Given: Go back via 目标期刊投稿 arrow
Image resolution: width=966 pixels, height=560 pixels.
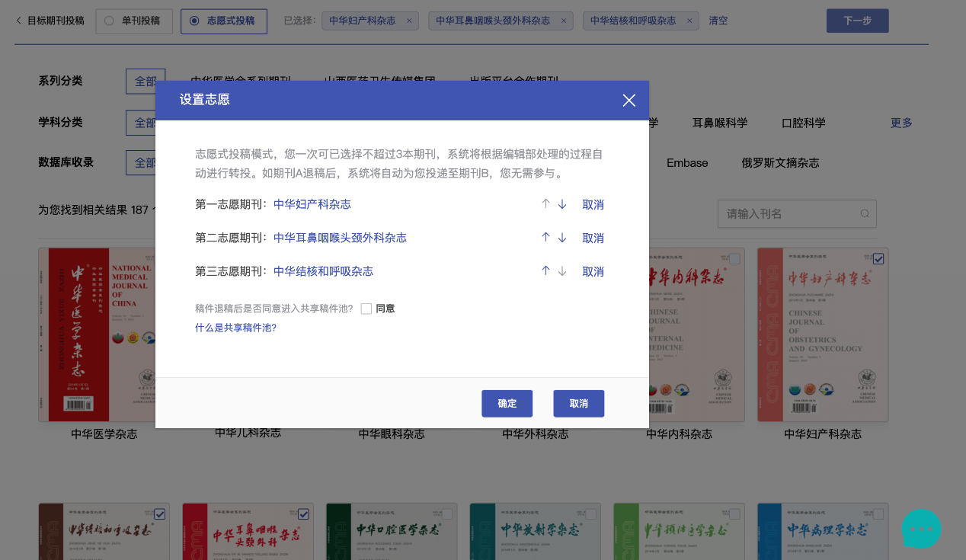Looking at the screenshot, I should (x=19, y=21).
